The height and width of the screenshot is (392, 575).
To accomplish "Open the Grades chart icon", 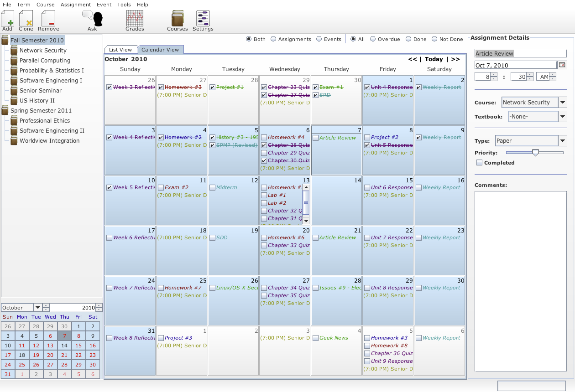I will (135, 19).
